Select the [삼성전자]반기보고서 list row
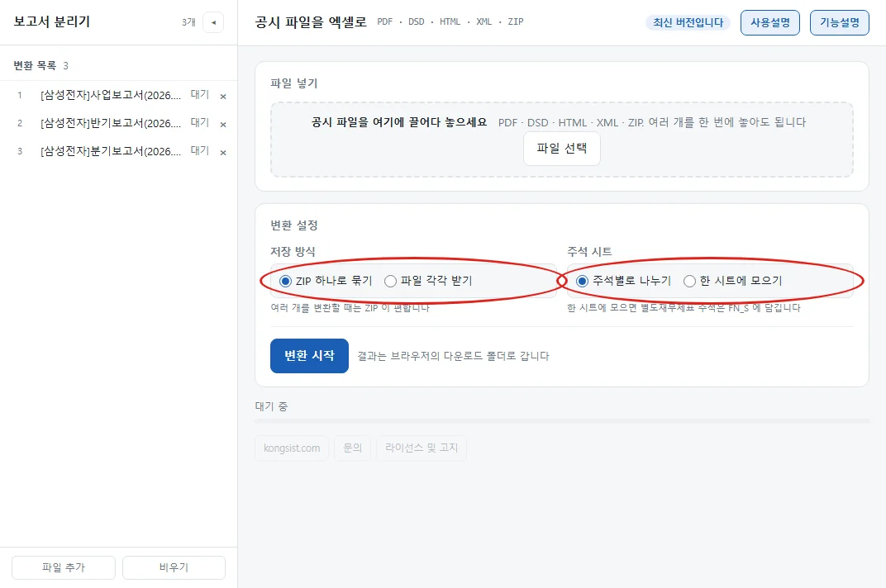 click(x=119, y=123)
